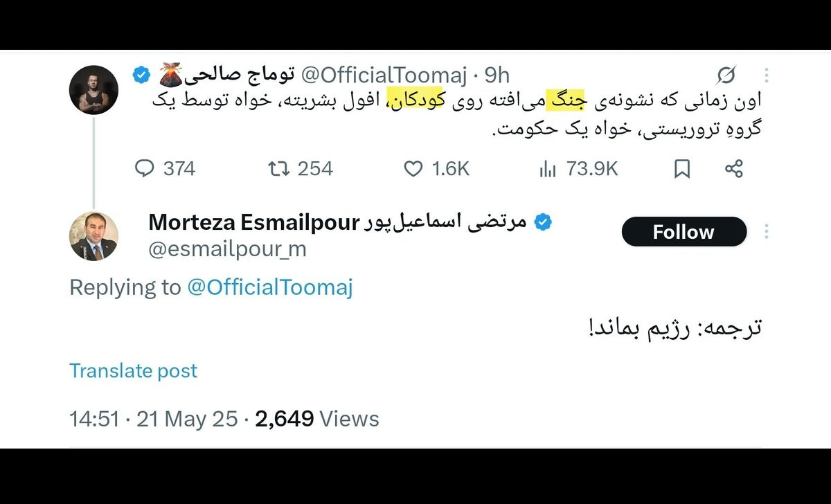Image resolution: width=831 pixels, height=504 pixels.
Task: Click the Grok slash-circle icon on top tweet
Action: [726, 74]
